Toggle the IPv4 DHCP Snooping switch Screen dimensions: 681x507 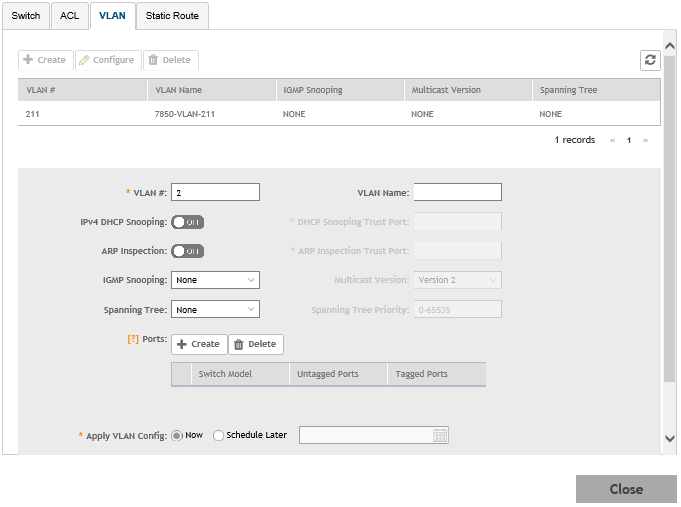click(x=188, y=222)
